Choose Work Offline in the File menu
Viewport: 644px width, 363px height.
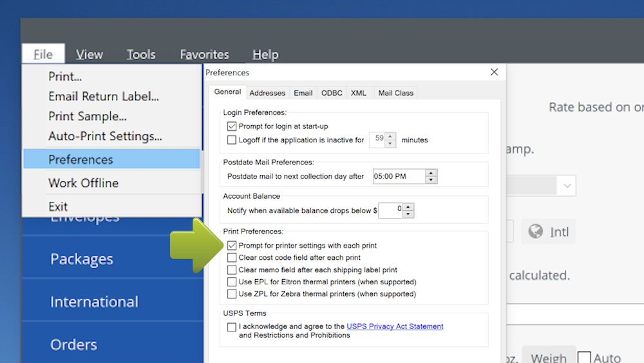[83, 183]
